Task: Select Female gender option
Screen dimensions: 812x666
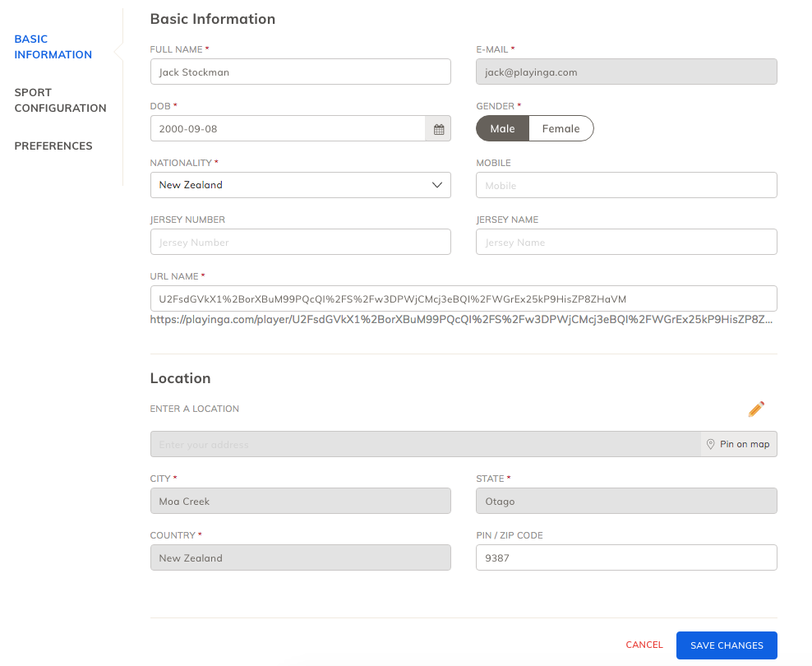Action: pyautogui.click(x=561, y=128)
